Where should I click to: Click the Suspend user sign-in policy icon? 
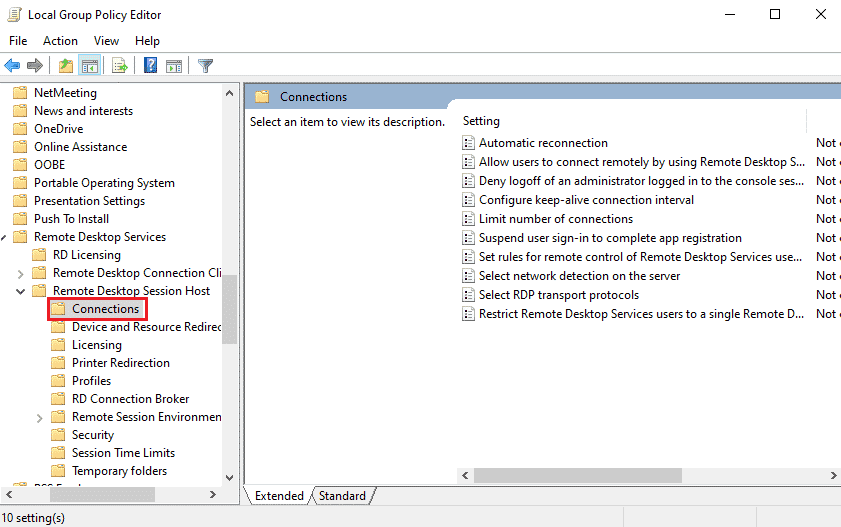[x=468, y=238]
